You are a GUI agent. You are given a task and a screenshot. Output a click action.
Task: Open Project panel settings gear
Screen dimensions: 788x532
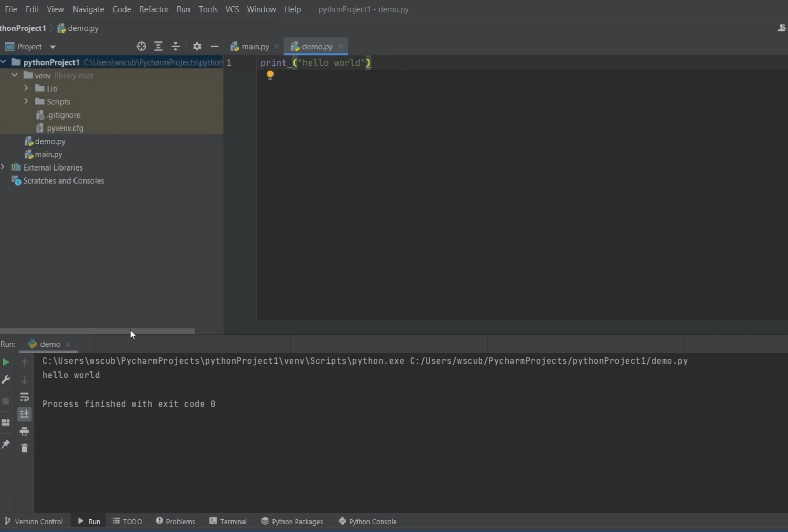click(197, 47)
